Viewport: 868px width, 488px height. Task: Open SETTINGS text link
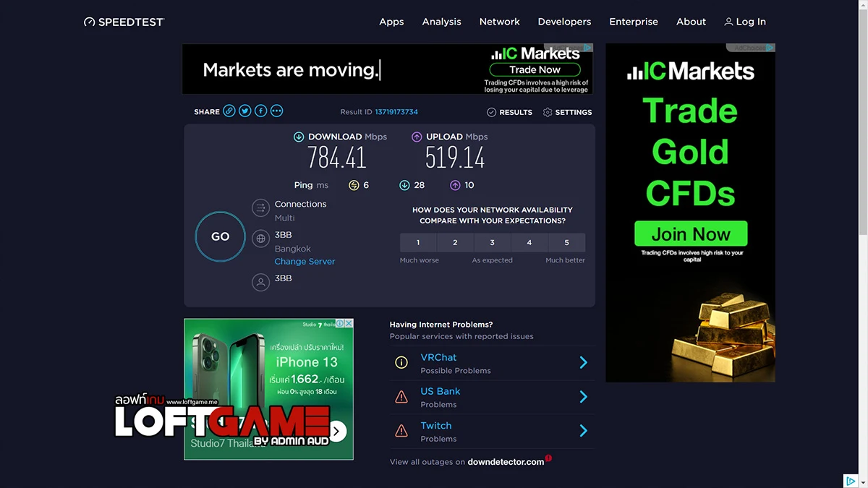574,112
